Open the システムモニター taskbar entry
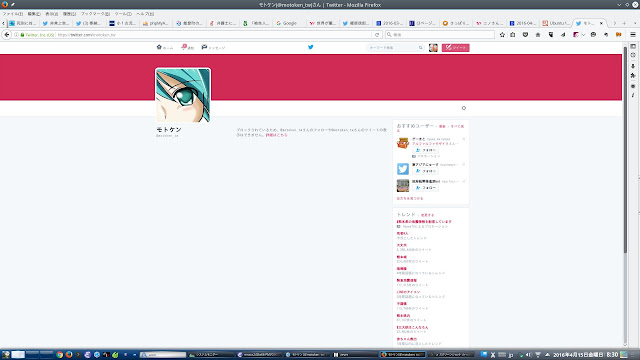This screenshot has width=640, height=360. point(210,355)
